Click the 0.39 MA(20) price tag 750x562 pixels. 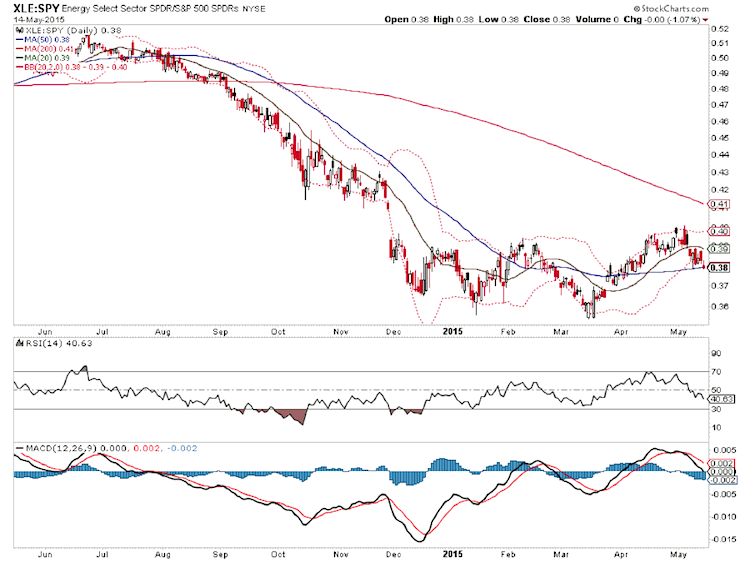[719, 249]
